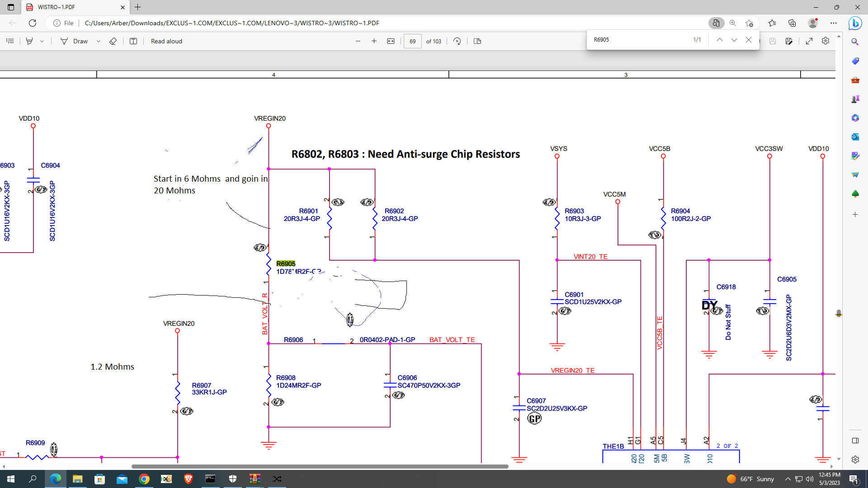Click the Save as icon
This screenshot has height=488, width=868.
point(789,41)
